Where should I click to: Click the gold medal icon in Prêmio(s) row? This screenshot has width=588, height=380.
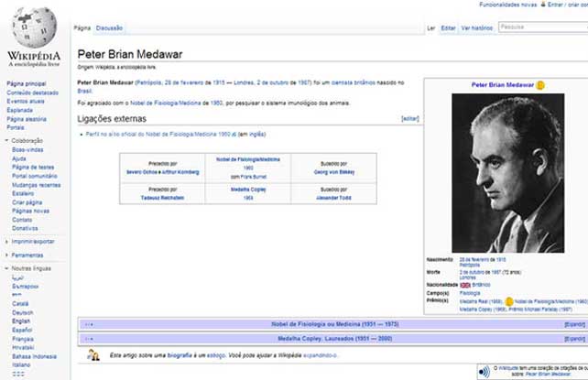[x=509, y=301]
